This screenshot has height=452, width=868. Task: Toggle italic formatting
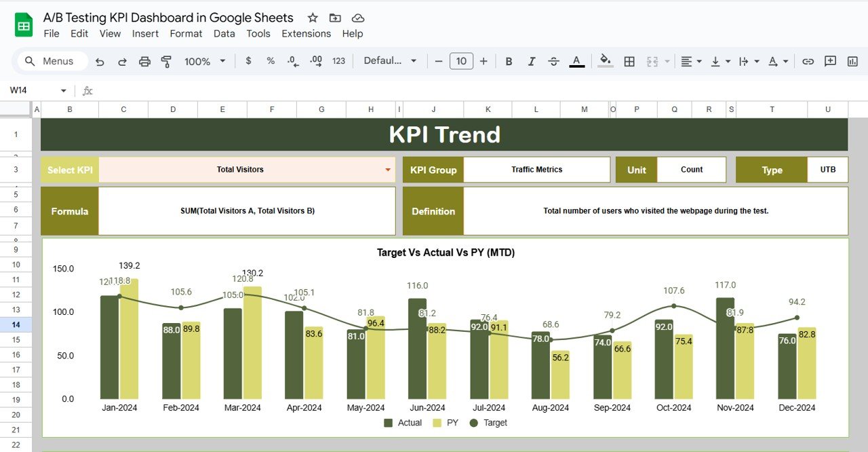click(x=532, y=60)
